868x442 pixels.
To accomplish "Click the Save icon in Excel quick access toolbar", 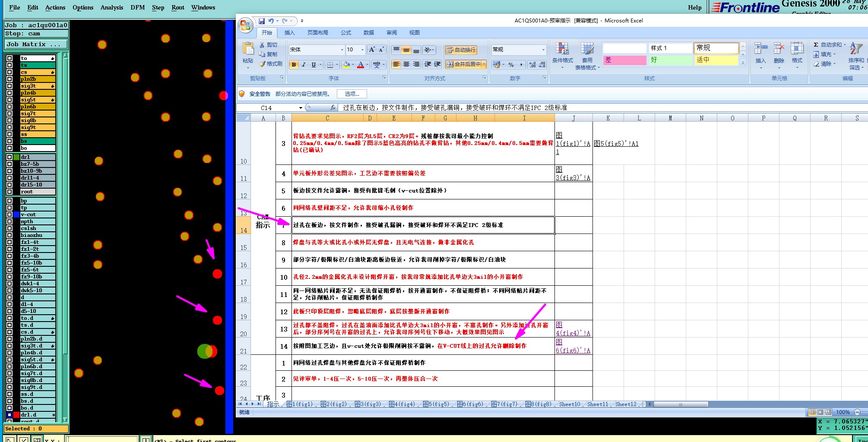I will coord(262,21).
